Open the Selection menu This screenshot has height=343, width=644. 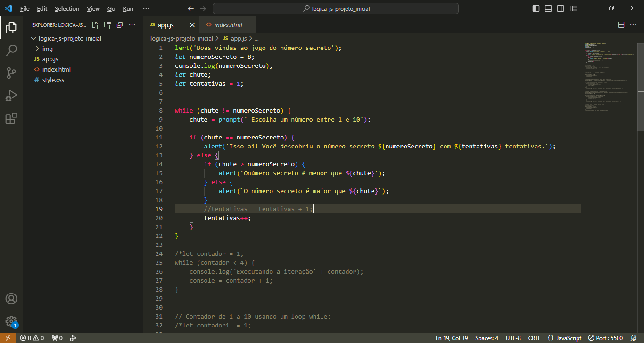67,8
